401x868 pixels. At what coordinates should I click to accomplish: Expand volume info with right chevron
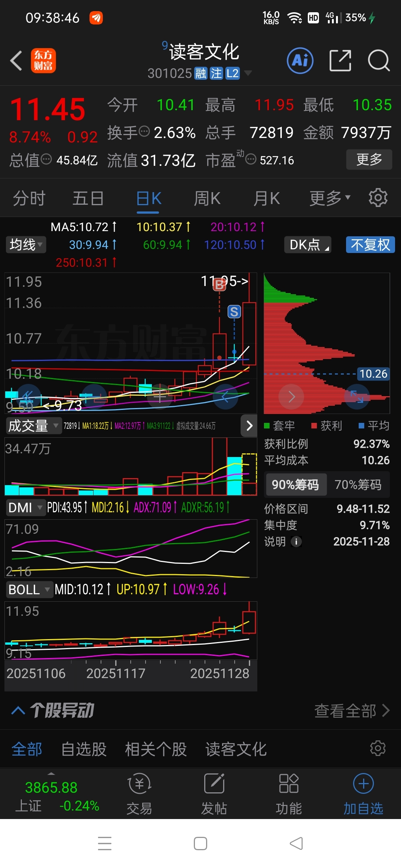click(249, 425)
